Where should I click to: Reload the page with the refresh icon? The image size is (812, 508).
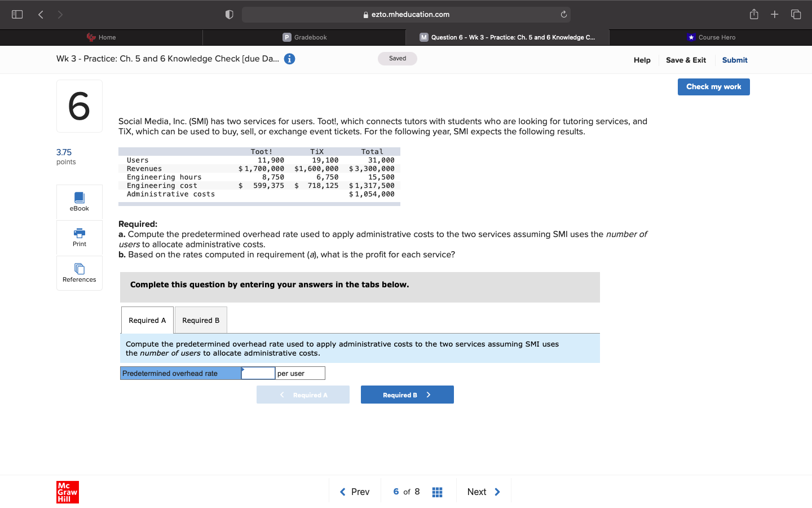(563, 15)
